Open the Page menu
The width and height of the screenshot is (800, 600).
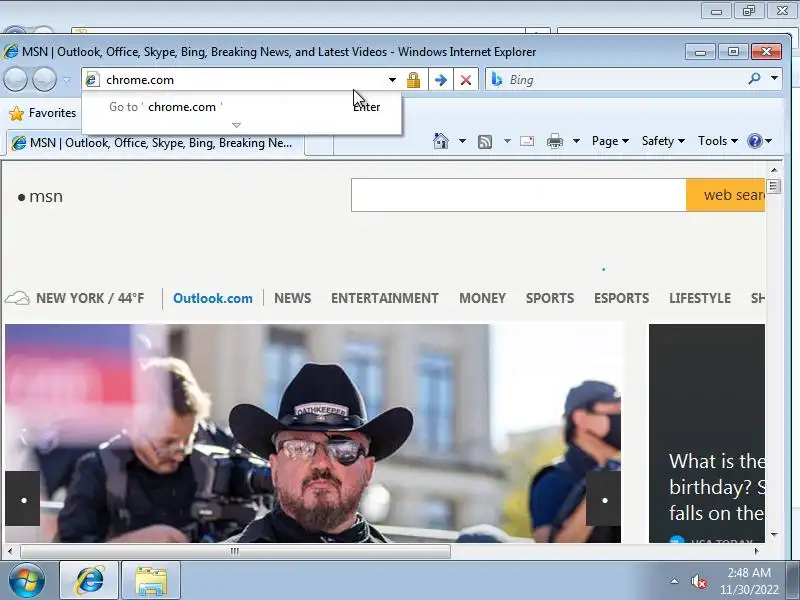pos(610,141)
